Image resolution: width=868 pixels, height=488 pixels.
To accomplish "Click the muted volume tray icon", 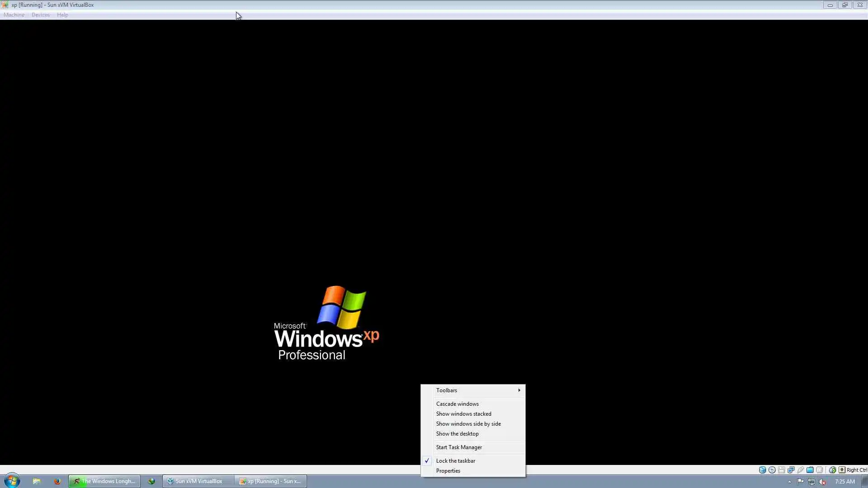I will 822,482.
